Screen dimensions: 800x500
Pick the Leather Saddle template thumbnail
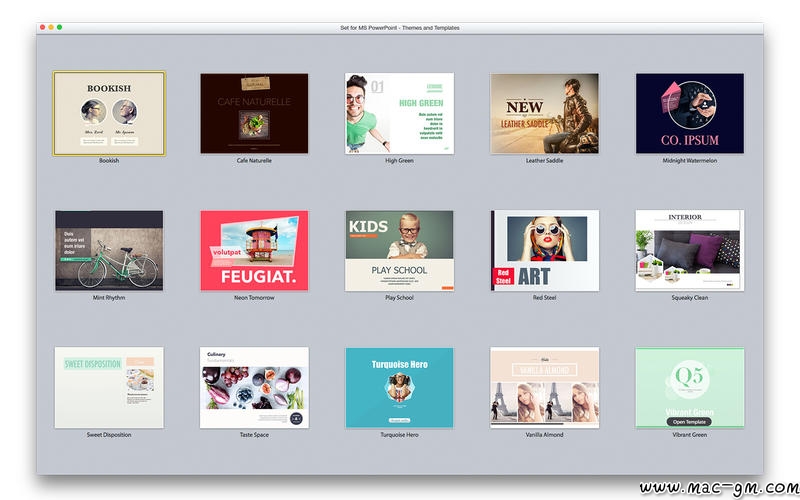(x=544, y=113)
